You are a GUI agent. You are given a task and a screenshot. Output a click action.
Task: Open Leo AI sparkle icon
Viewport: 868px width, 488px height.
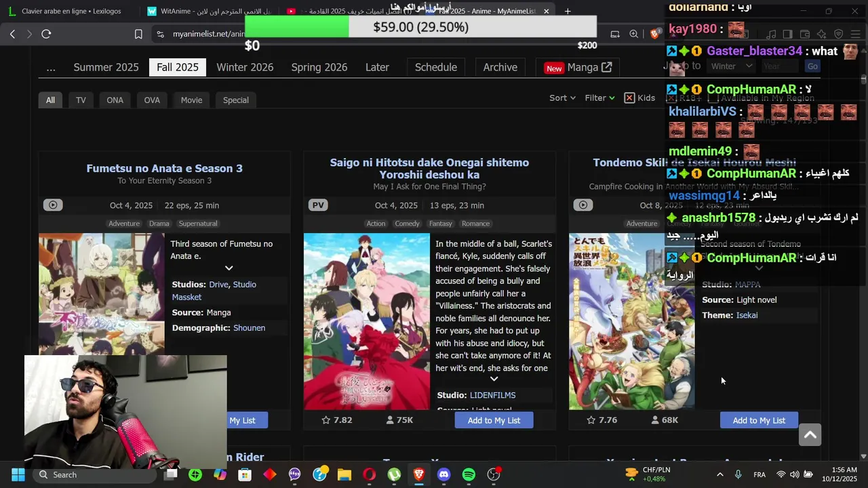821,34
